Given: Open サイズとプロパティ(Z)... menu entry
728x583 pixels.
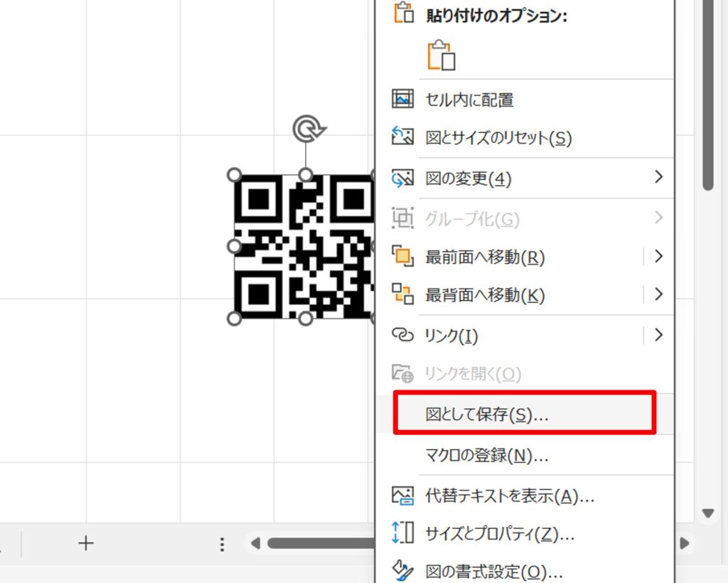Looking at the screenshot, I should click(x=525, y=534).
